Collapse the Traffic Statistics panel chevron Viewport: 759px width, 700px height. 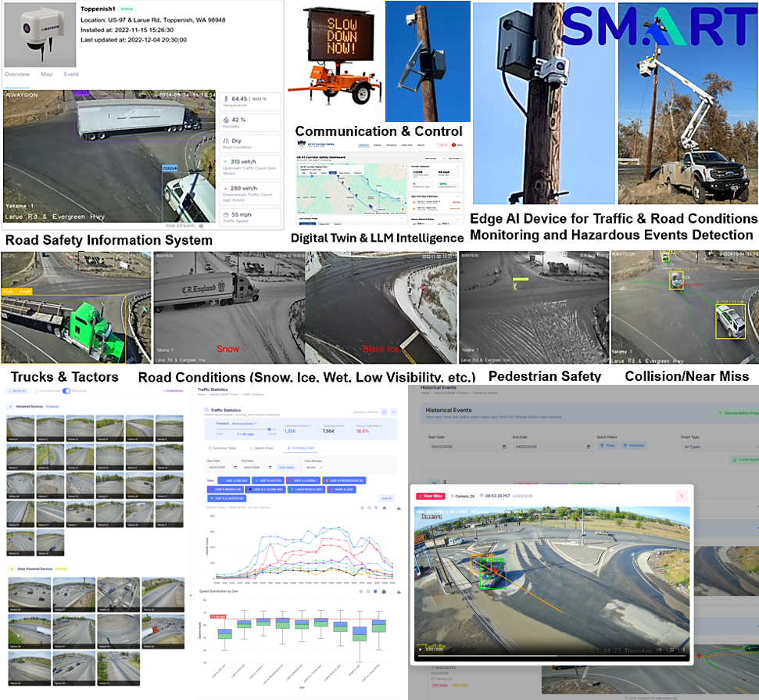click(393, 411)
